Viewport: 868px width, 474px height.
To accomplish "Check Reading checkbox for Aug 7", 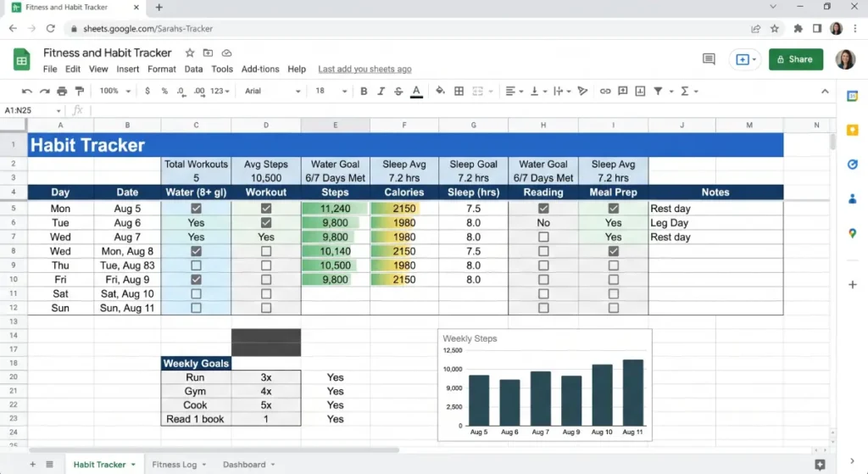I will (543, 237).
